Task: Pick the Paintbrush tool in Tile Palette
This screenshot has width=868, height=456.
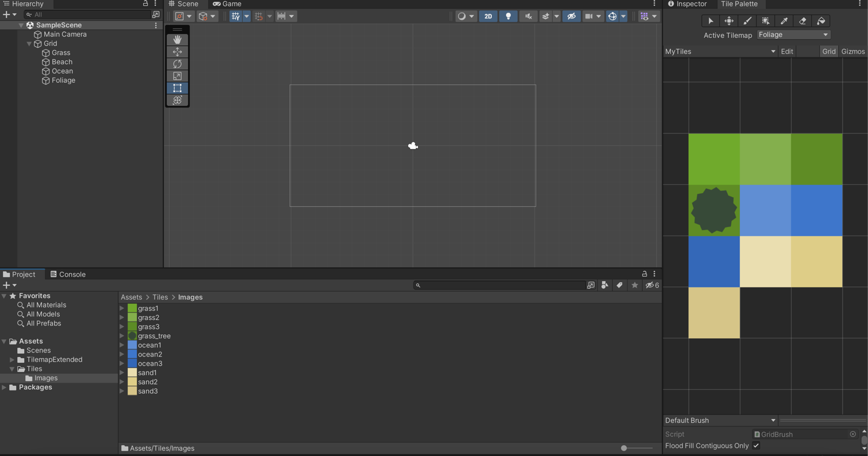Action: click(747, 21)
